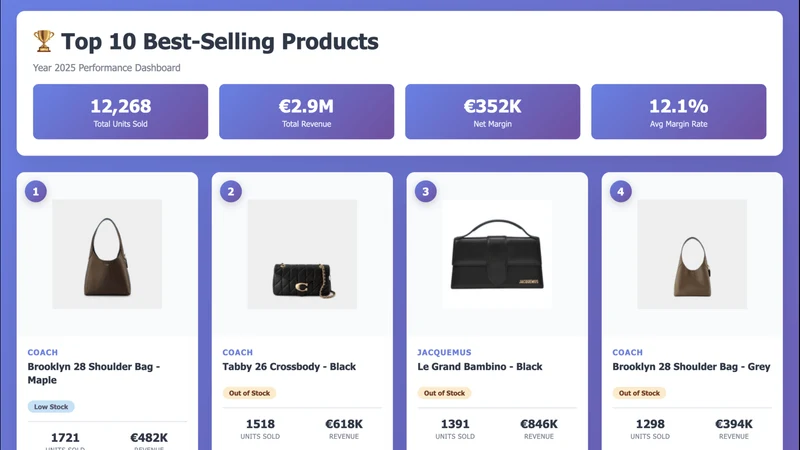
Task: Click the Top 10 Best-Selling Products heading
Action: (x=220, y=41)
